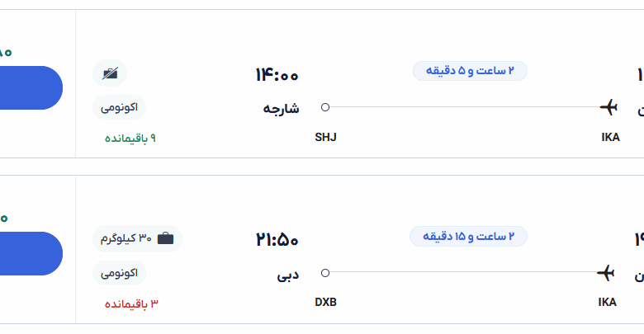Image resolution: width=644 pixels, height=334 pixels.
Task: Click the destination circle marker next to دبی
Action: [325, 272]
